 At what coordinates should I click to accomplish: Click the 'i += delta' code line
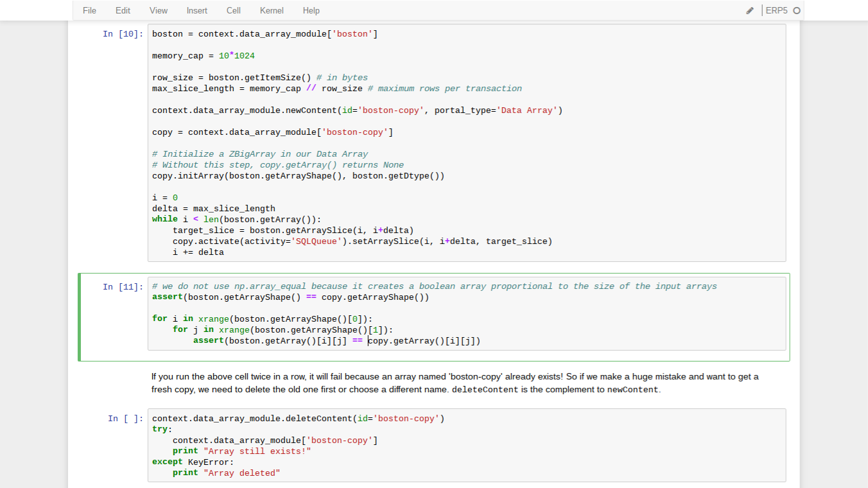coord(198,252)
